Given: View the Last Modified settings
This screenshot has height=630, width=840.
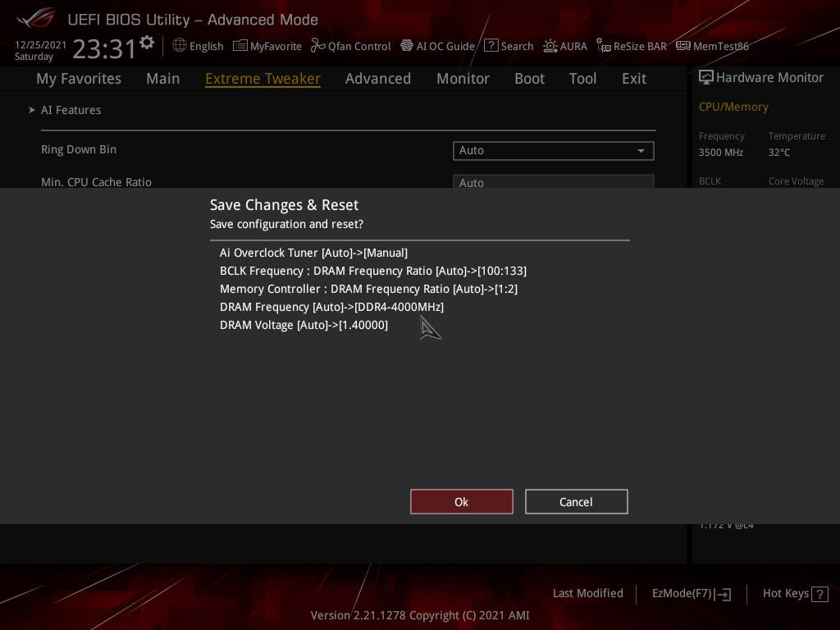Looking at the screenshot, I should (x=587, y=593).
